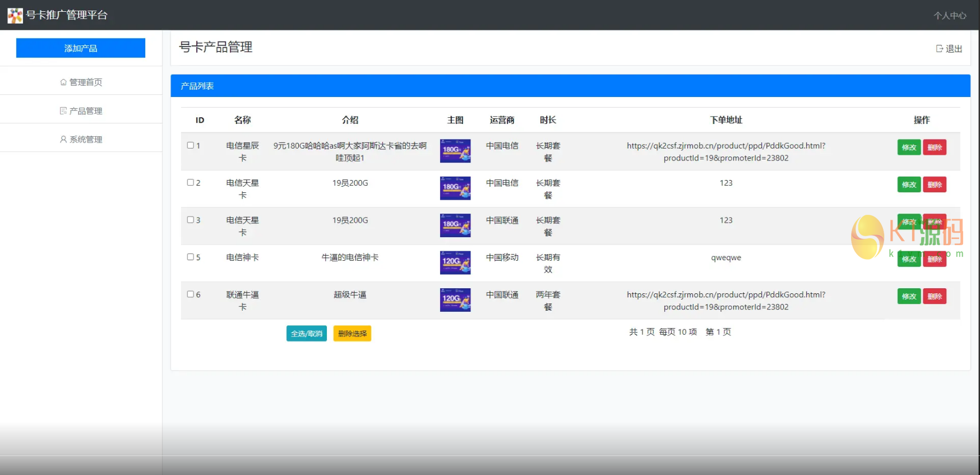Open 个人中心 in the top bar

tap(950, 16)
